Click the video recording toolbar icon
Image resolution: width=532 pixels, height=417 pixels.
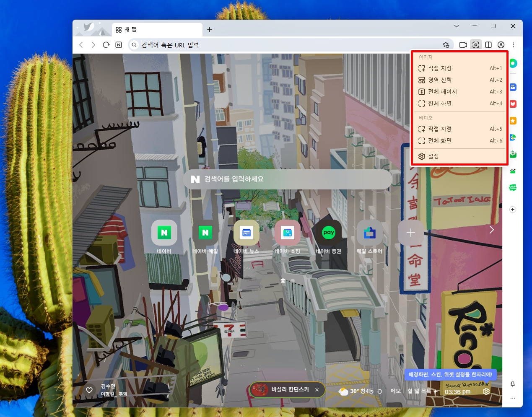click(463, 45)
